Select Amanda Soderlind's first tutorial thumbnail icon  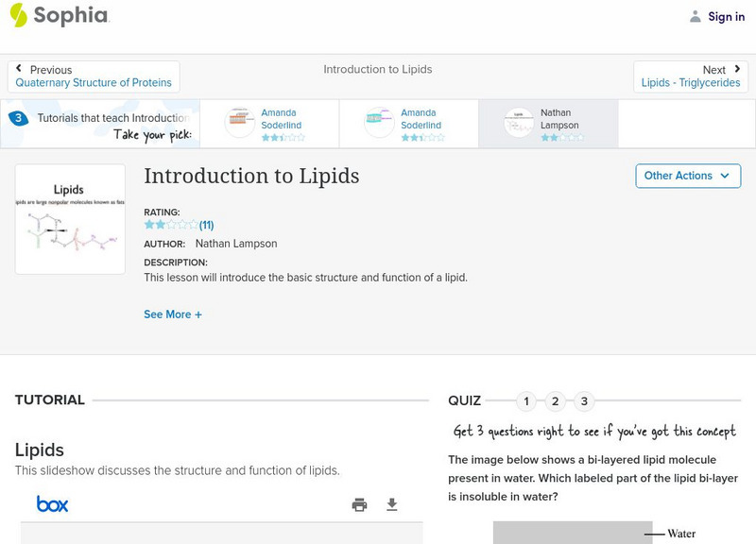[x=239, y=123]
